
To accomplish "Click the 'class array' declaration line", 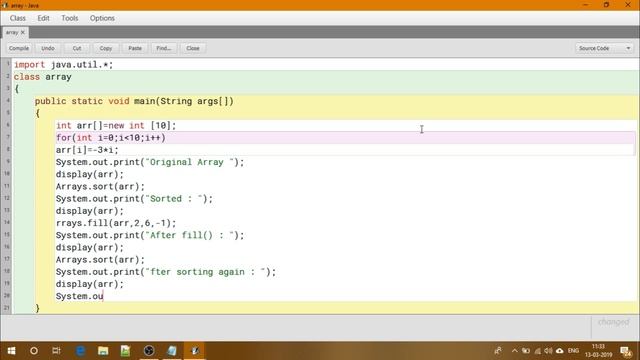I will click(x=42, y=77).
